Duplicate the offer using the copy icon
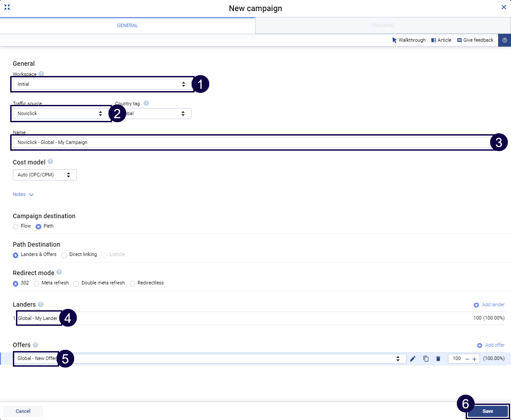511x420 pixels. 426,359
